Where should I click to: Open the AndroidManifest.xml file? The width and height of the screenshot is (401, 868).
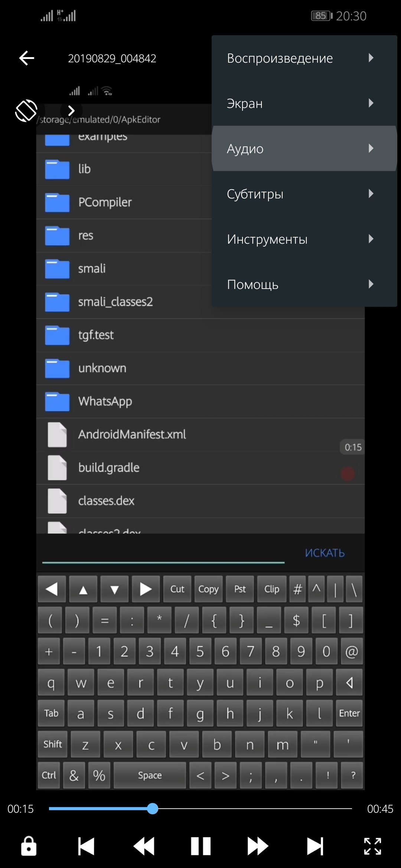(x=200, y=434)
